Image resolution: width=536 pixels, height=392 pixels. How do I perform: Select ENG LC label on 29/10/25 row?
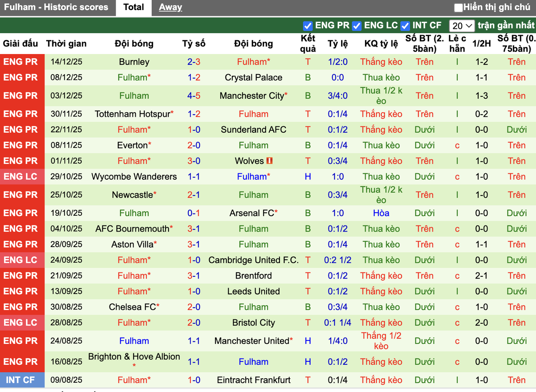21,177
